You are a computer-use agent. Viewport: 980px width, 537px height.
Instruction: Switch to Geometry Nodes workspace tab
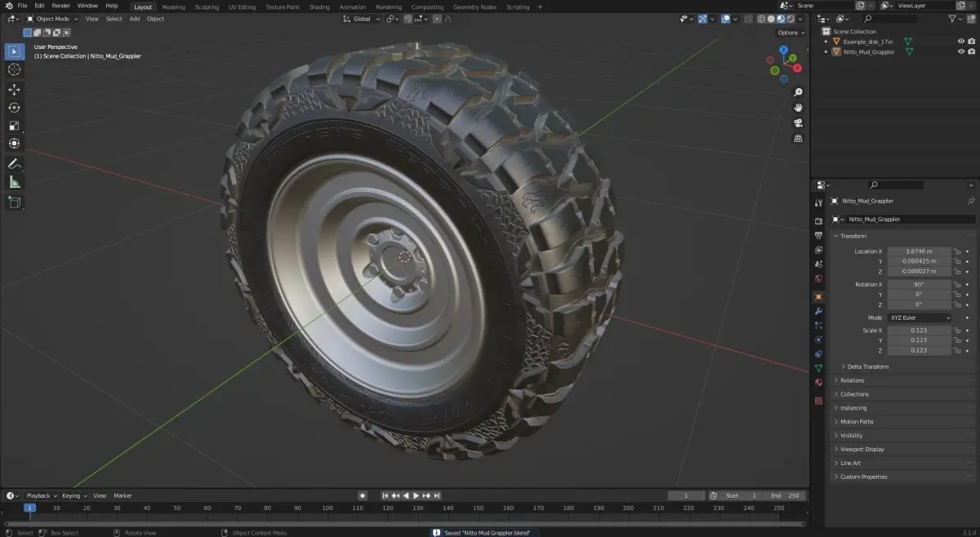(474, 7)
